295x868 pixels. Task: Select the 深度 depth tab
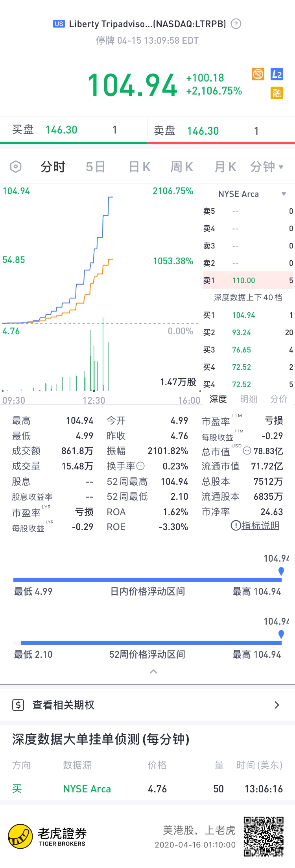(218, 399)
